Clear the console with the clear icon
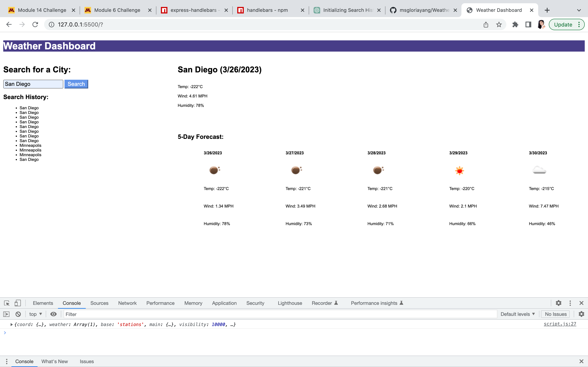The height and width of the screenshot is (367, 588). [18, 314]
